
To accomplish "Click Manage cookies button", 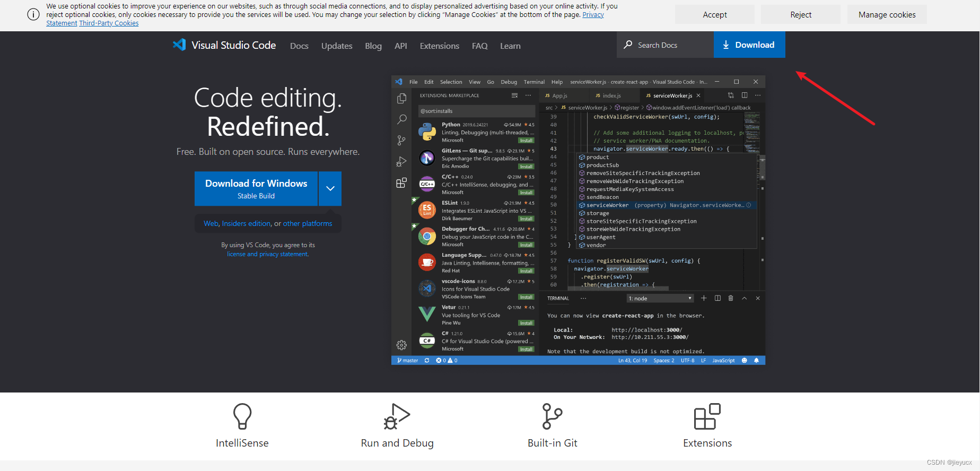I will click(887, 15).
